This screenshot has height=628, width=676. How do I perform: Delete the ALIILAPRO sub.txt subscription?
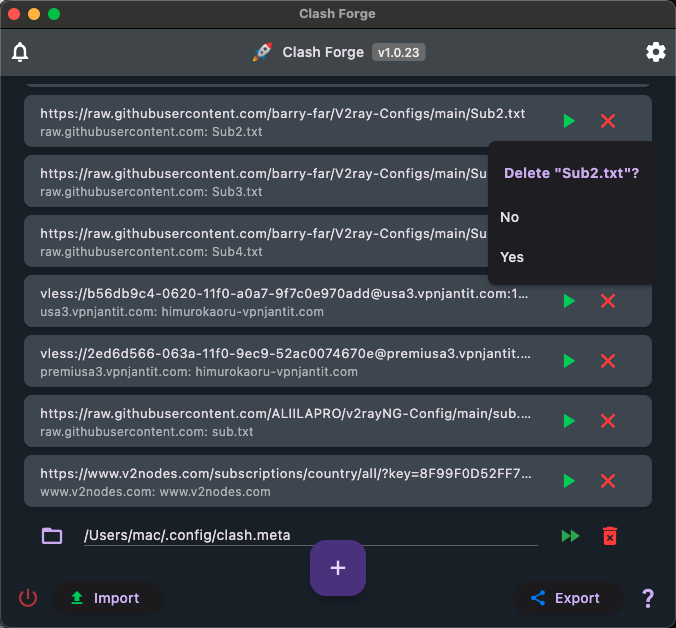tap(608, 421)
